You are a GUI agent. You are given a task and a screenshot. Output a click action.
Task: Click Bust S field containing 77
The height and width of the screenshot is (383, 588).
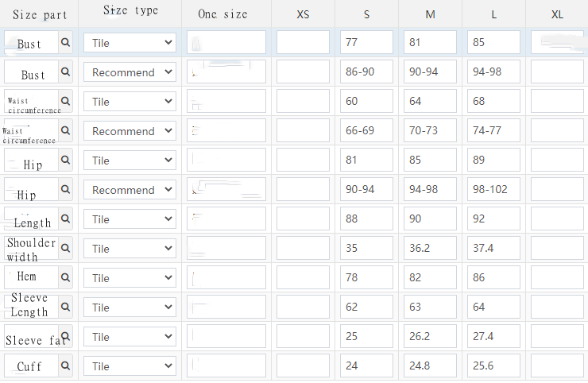[x=366, y=43]
